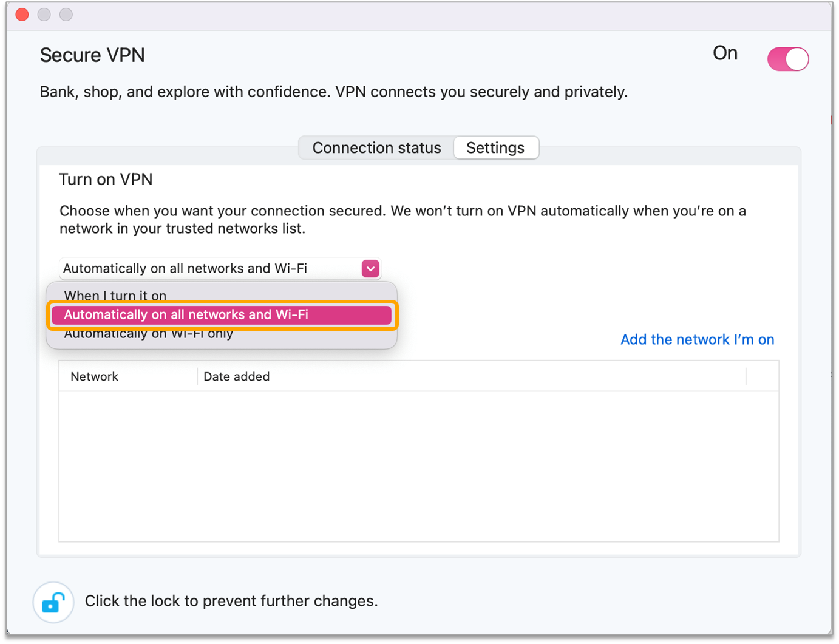Click the "On" label beside the switch
This screenshot has width=839, height=644.
tap(725, 53)
